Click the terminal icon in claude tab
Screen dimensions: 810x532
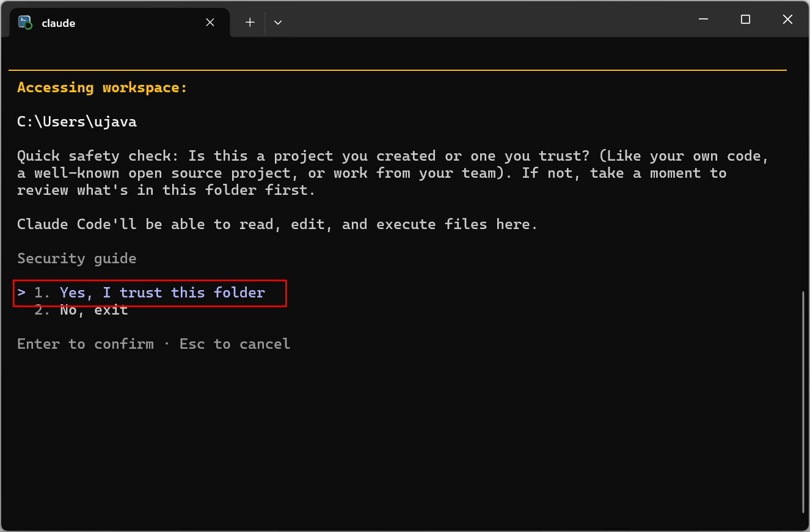pyautogui.click(x=25, y=23)
